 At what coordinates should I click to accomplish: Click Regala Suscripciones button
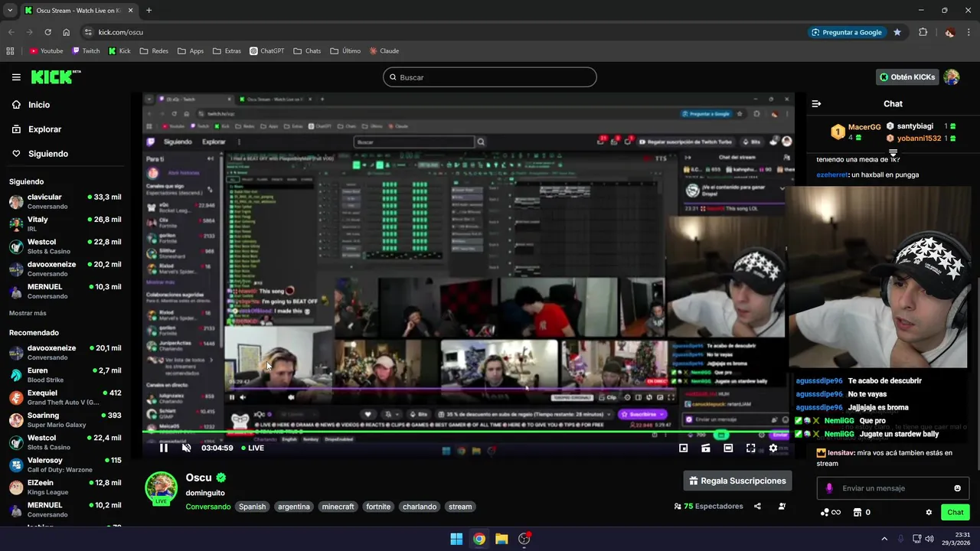pos(737,481)
